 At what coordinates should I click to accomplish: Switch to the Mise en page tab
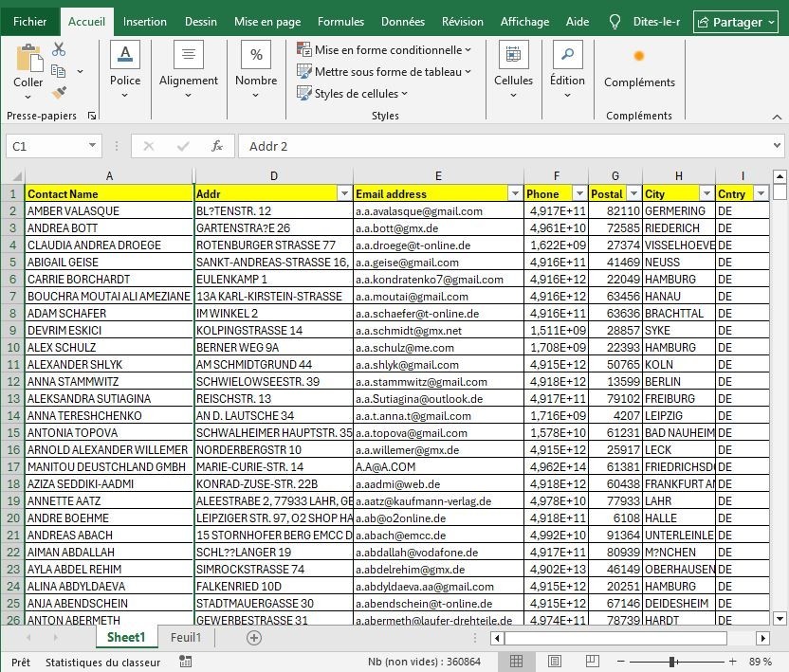pyautogui.click(x=267, y=22)
